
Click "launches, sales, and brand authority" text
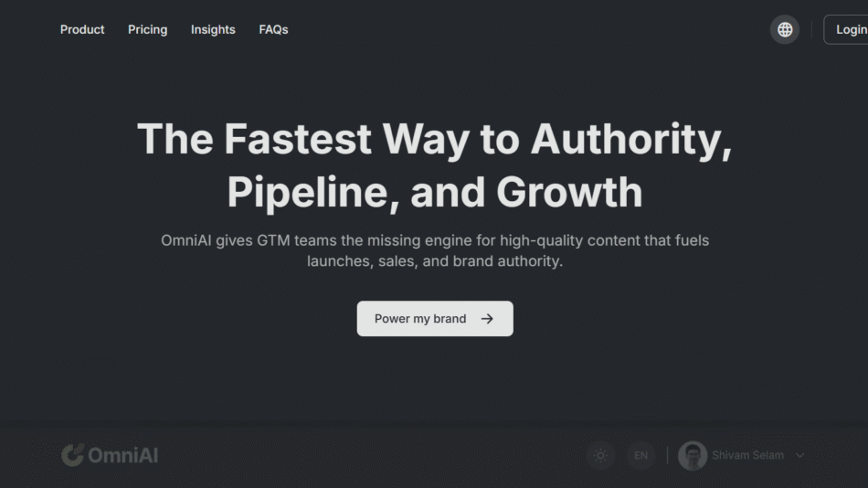click(434, 260)
